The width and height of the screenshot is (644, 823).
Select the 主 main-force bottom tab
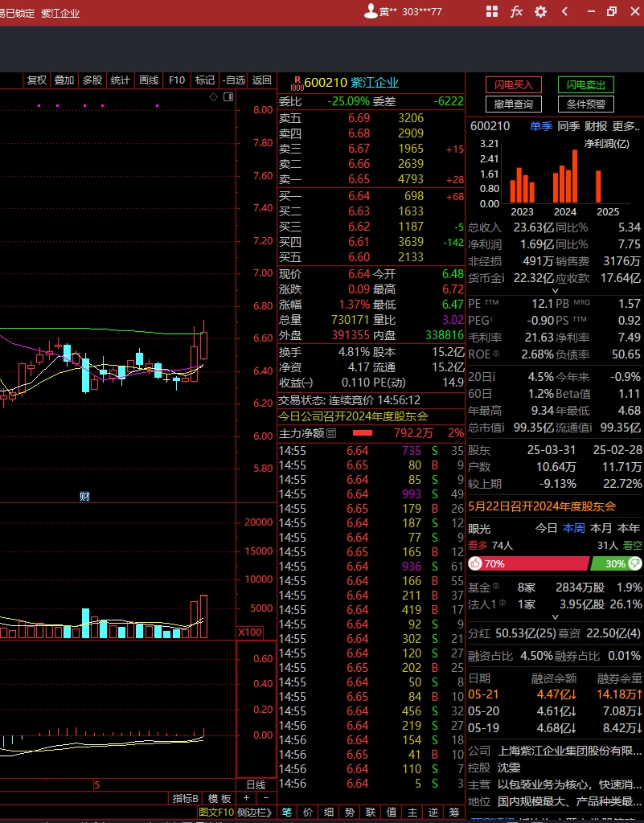(x=412, y=812)
